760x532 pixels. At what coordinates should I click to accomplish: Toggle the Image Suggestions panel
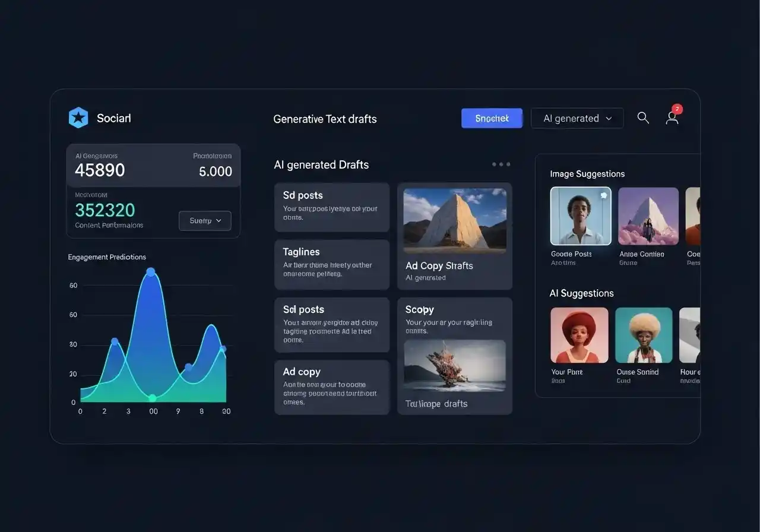click(587, 173)
